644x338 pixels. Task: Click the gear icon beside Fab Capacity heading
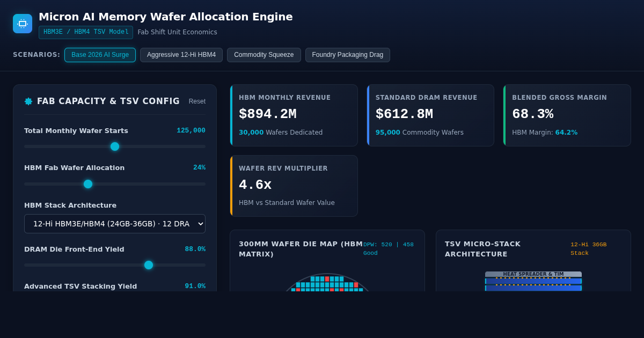pyautogui.click(x=28, y=101)
